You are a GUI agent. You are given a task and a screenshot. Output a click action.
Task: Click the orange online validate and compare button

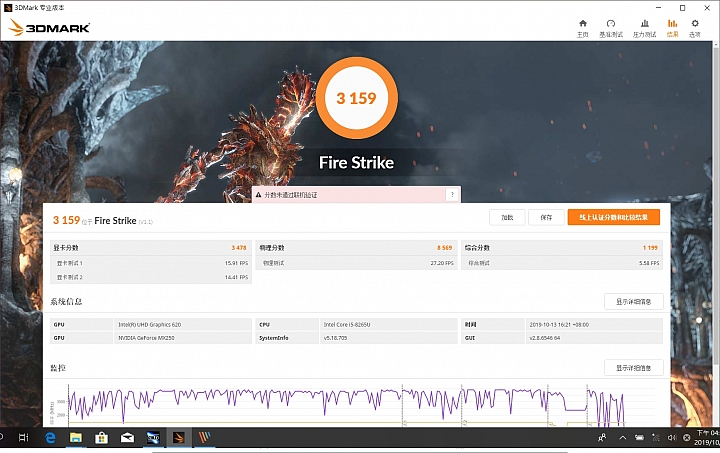coord(613,218)
